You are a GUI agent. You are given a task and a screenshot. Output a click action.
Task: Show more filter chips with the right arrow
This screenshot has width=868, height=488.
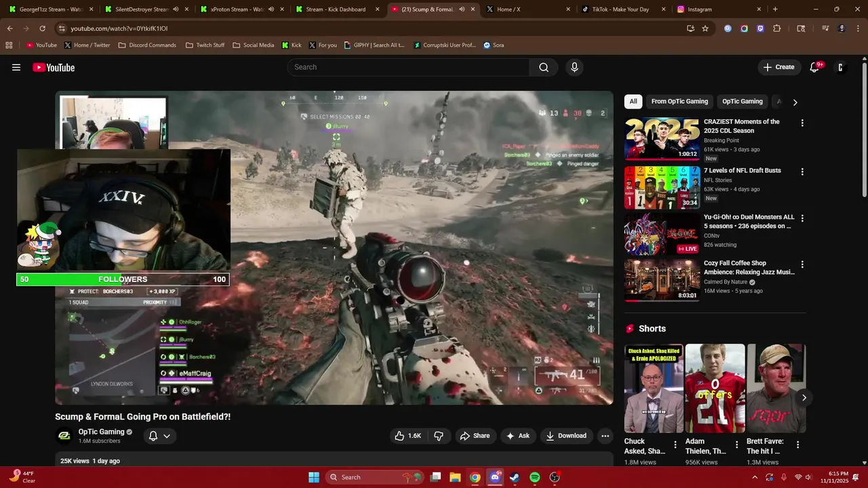point(795,102)
